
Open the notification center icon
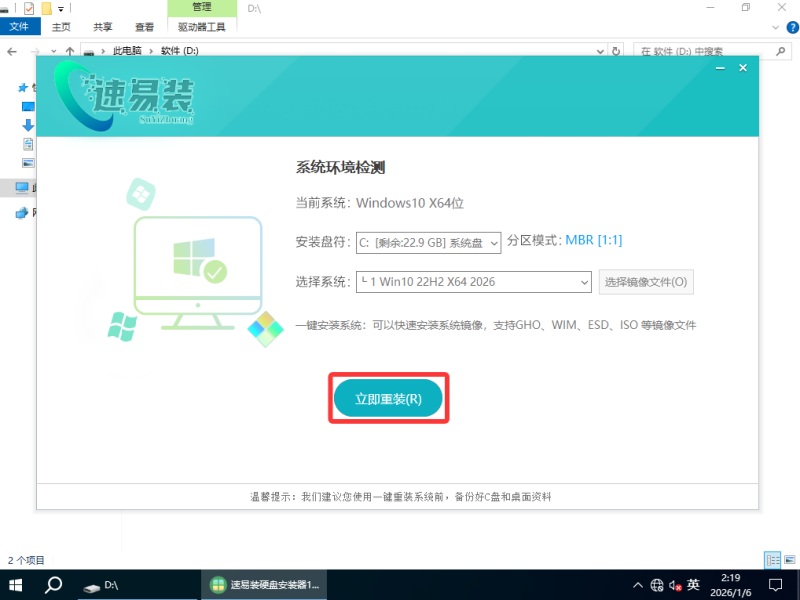coord(775,584)
